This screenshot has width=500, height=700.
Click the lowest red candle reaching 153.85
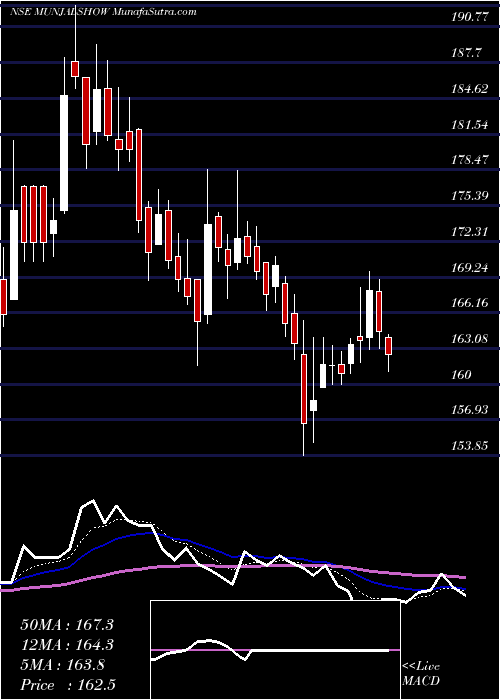(304, 388)
